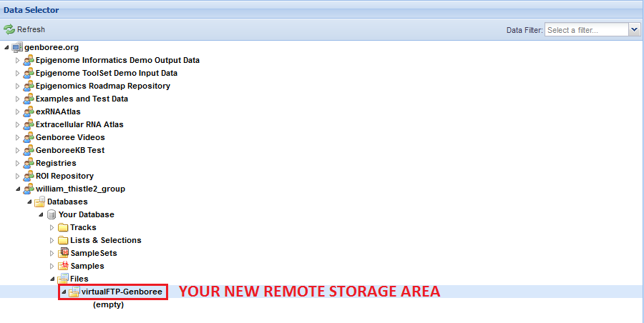Click the genboree.org computer host icon
Viewport: 644px width, 323px height.
(x=17, y=47)
